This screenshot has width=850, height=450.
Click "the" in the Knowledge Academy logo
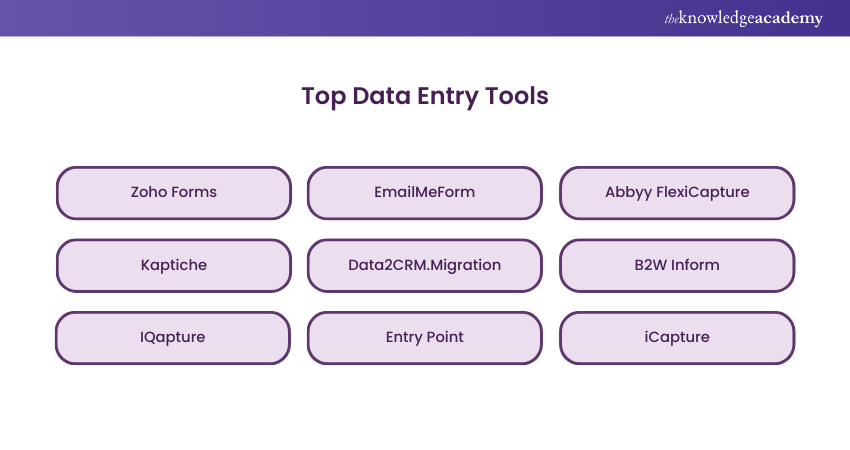click(671, 18)
